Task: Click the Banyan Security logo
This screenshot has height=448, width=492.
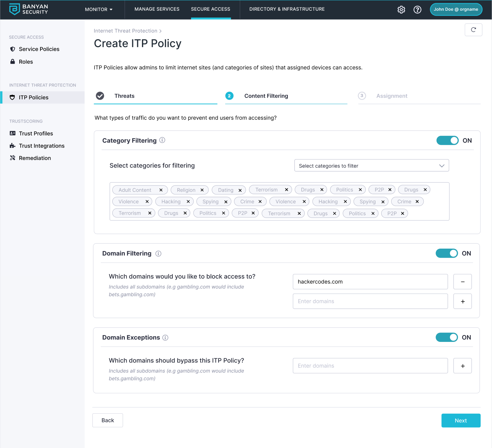Action: (29, 9)
